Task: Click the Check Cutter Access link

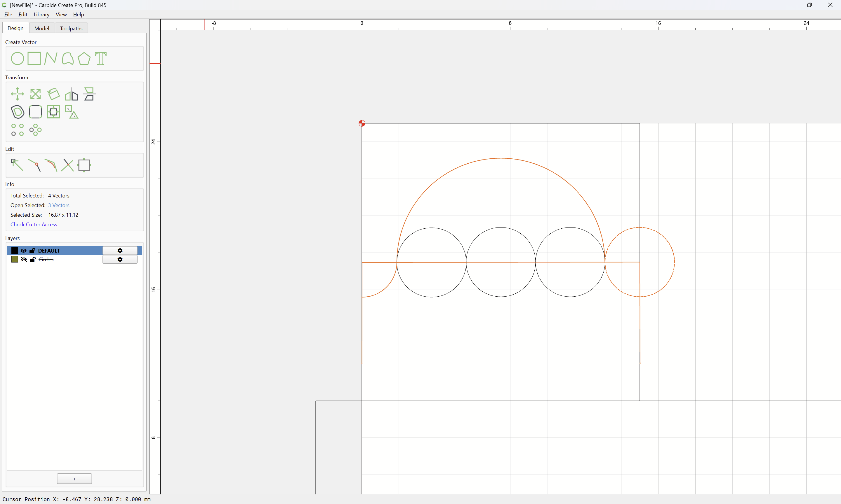Action: pyautogui.click(x=34, y=225)
